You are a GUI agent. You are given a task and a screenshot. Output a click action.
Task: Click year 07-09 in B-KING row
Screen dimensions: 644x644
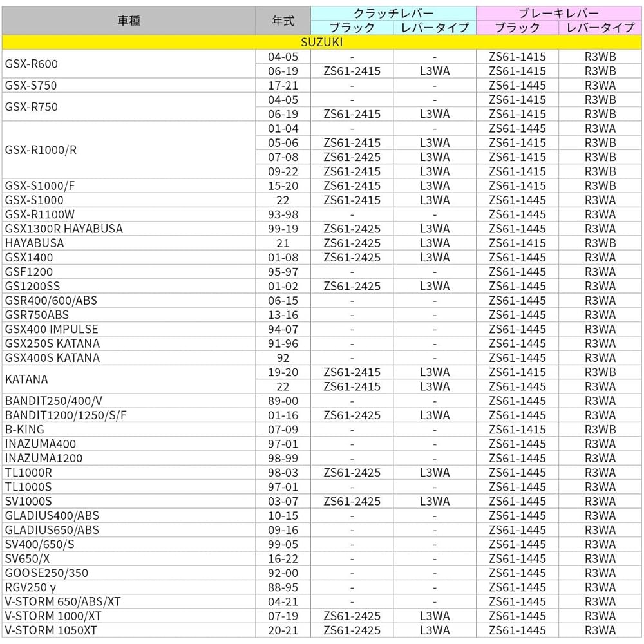283,430
